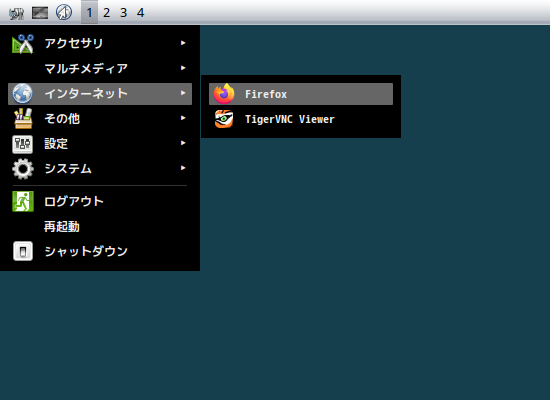Open the アクセサリ menu entry
The height and width of the screenshot is (400, 550).
(x=100, y=43)
